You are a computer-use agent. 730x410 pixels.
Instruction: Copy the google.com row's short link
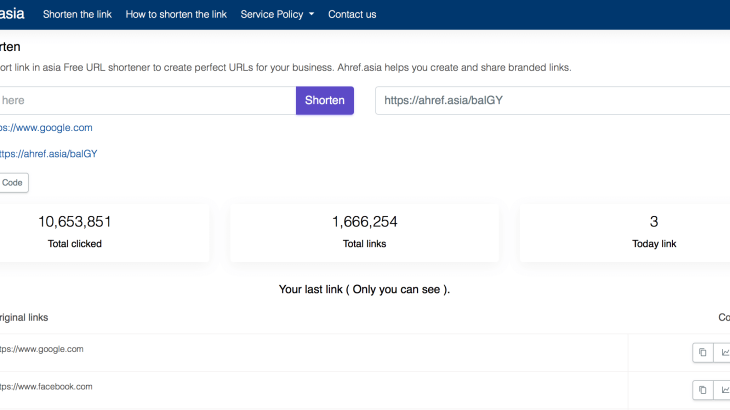coord(702,352)
